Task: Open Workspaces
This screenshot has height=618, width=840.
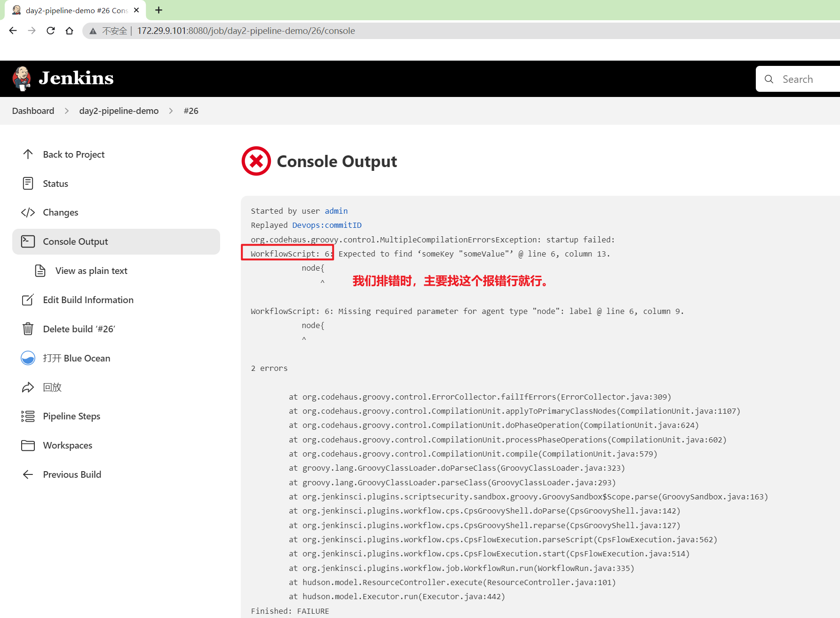Action: point(116,445)
